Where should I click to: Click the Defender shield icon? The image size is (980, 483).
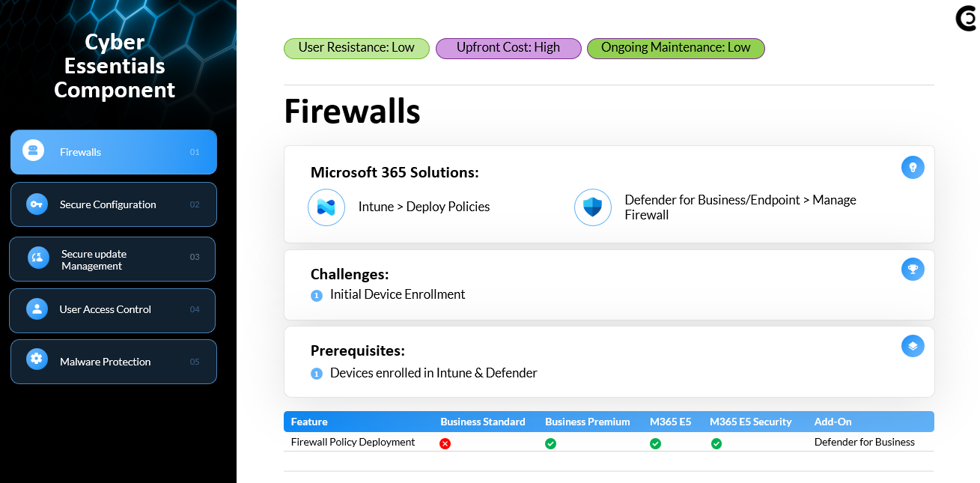pos(593,207)
